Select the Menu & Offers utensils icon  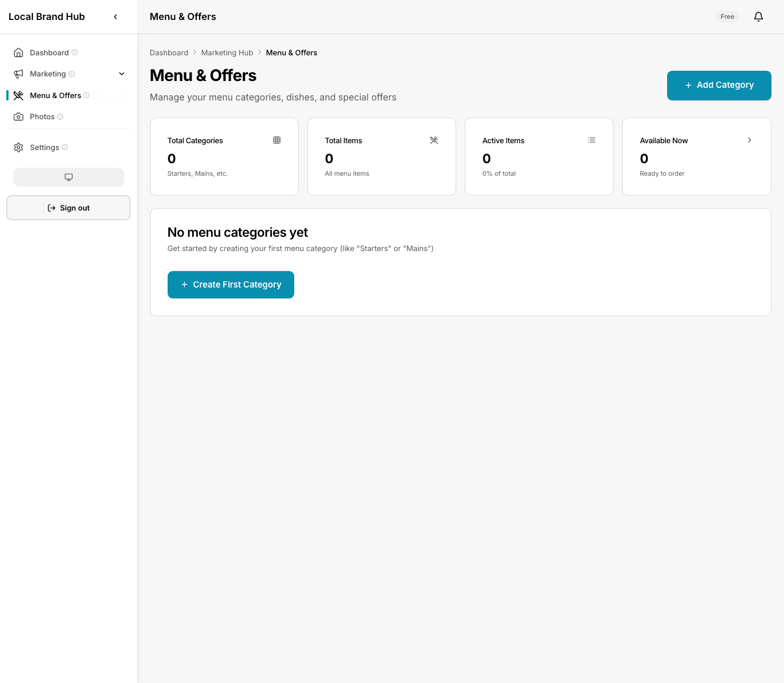coord(18,95)
